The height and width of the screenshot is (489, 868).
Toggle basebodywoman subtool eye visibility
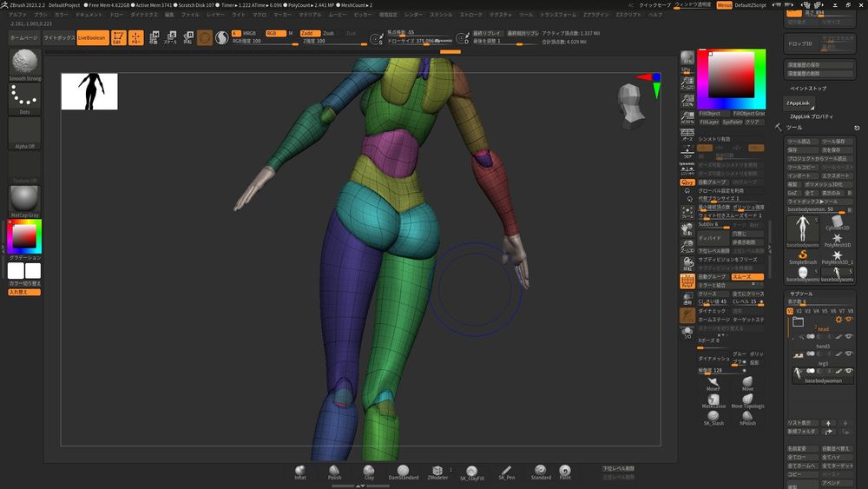(x=848, y=371)
